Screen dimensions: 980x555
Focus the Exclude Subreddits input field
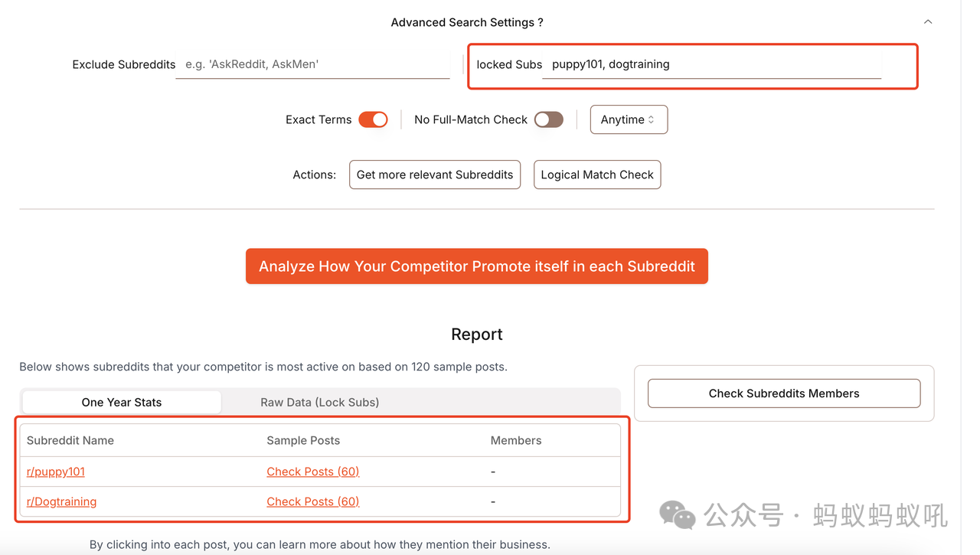pyautogui.click(x=312, y=64)
